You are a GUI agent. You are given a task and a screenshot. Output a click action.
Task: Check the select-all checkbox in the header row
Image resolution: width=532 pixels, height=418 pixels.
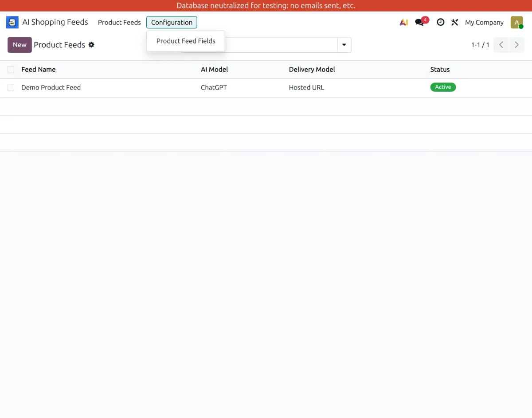(11, 69)
